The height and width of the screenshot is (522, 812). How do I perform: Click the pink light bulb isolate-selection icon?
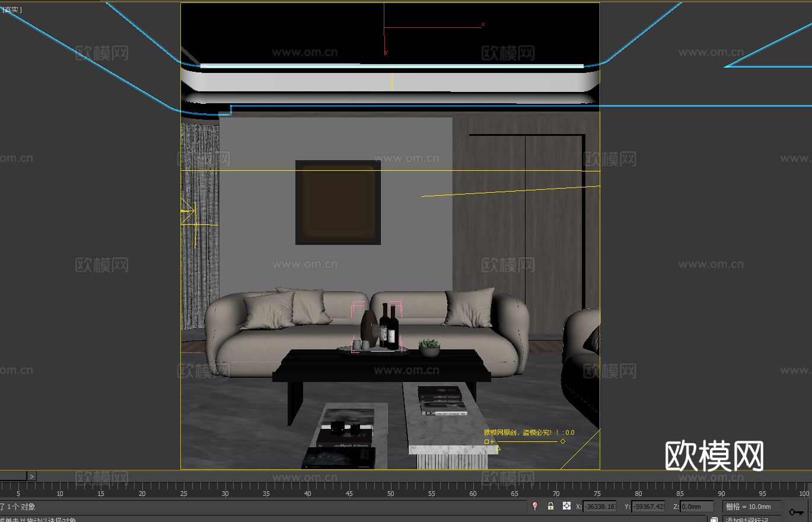tap(535, 506)
